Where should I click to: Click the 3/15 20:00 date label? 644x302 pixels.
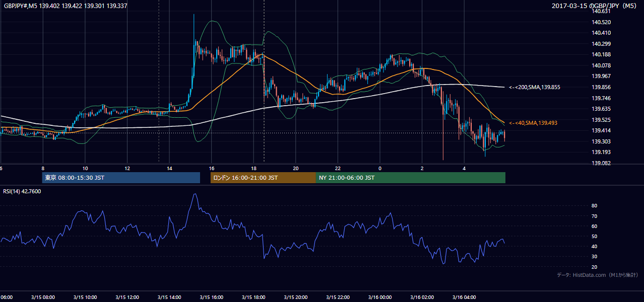click(295, 297)
